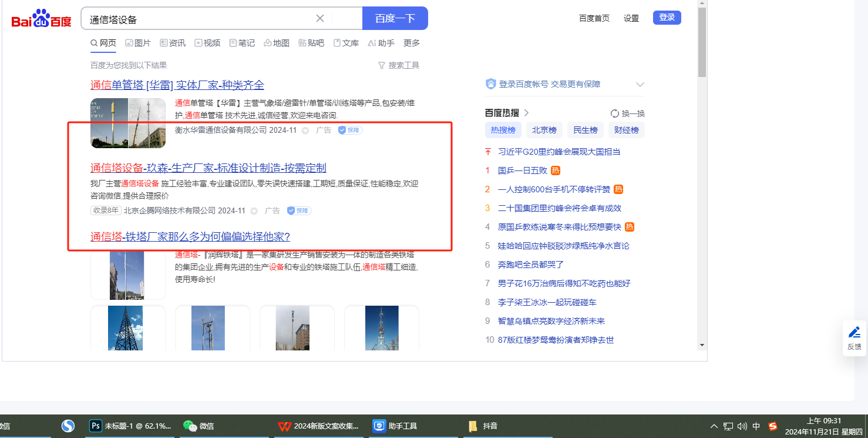Open hot search 奔跑吧全员都哭了
The image size is (868, 438).
click(531, 265)
